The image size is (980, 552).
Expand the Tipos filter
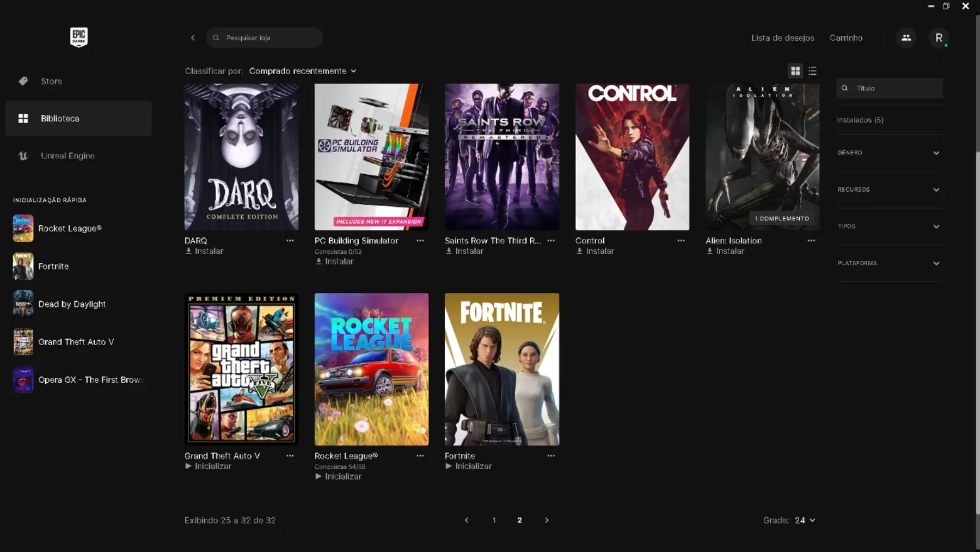pyautogui.click(x=889, y=226)
